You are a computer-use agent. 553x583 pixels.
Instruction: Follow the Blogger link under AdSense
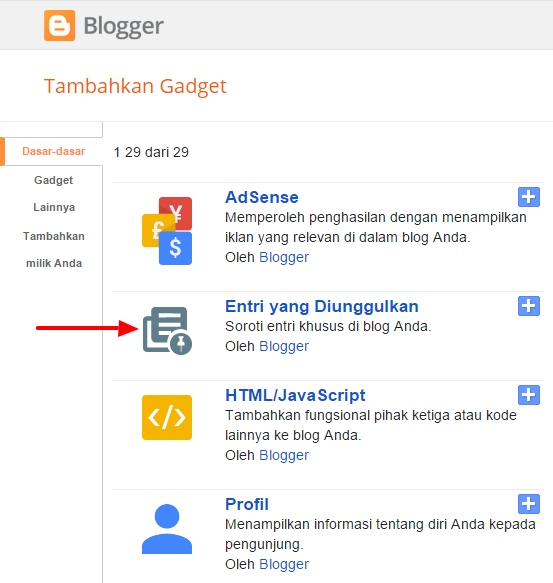284,258
